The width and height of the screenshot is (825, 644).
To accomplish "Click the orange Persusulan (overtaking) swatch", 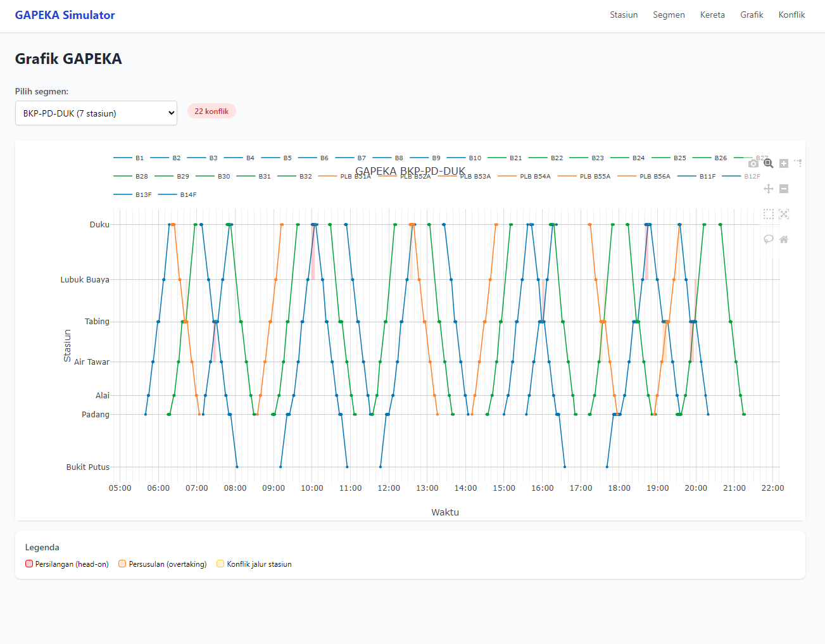I will [x=123, y=564].
